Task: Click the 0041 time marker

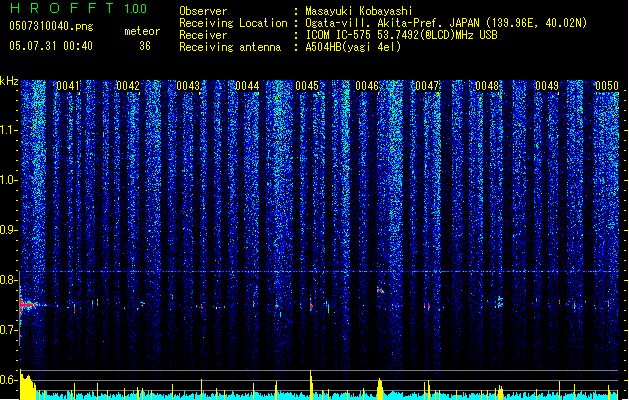Action: pos(68,86)
